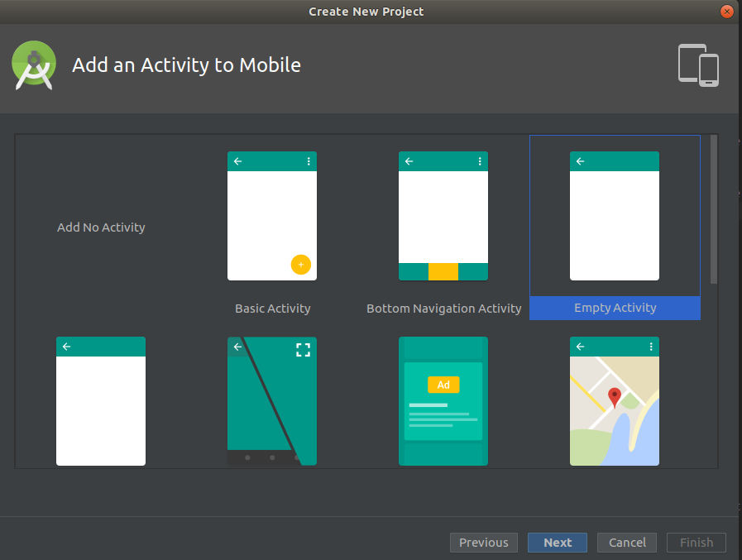Screen dimensions: 742x560
Task: Click the template list vertical scrollbar
Action: pyautogui.click(x=714, y=209)
